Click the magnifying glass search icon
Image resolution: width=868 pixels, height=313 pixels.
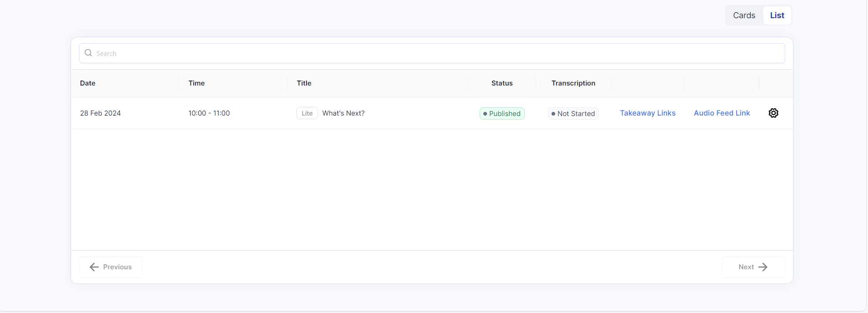click(89, 53)
